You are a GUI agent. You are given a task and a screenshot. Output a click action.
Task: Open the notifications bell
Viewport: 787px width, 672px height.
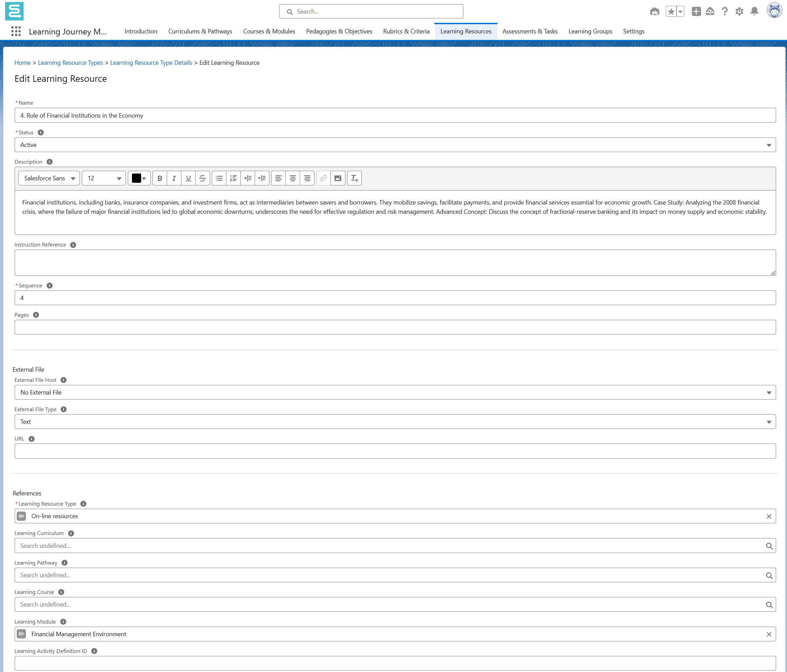pyautogui.click(x=754, y=11)
